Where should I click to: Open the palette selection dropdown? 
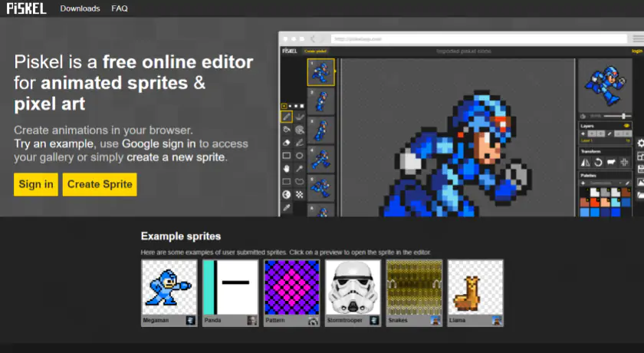pyautogui.click(x=606, y=183)
